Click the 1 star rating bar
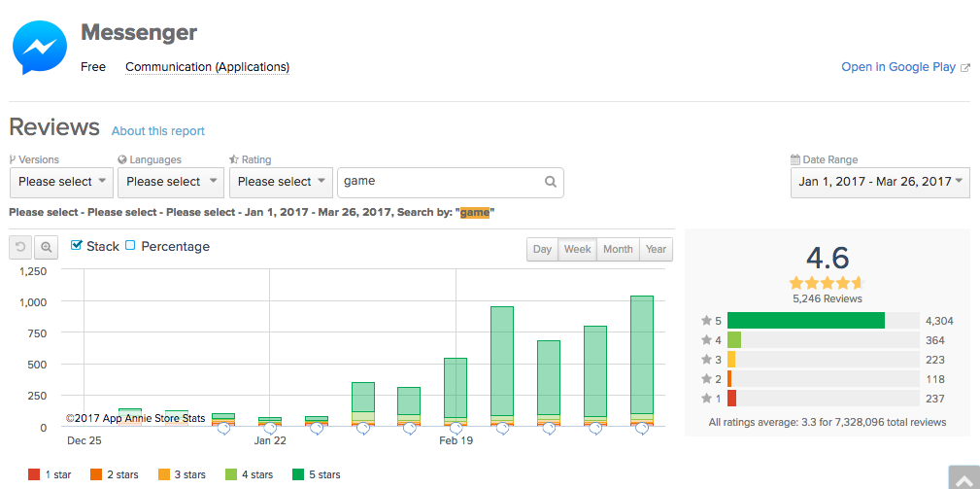 click(x=824, y=399)
